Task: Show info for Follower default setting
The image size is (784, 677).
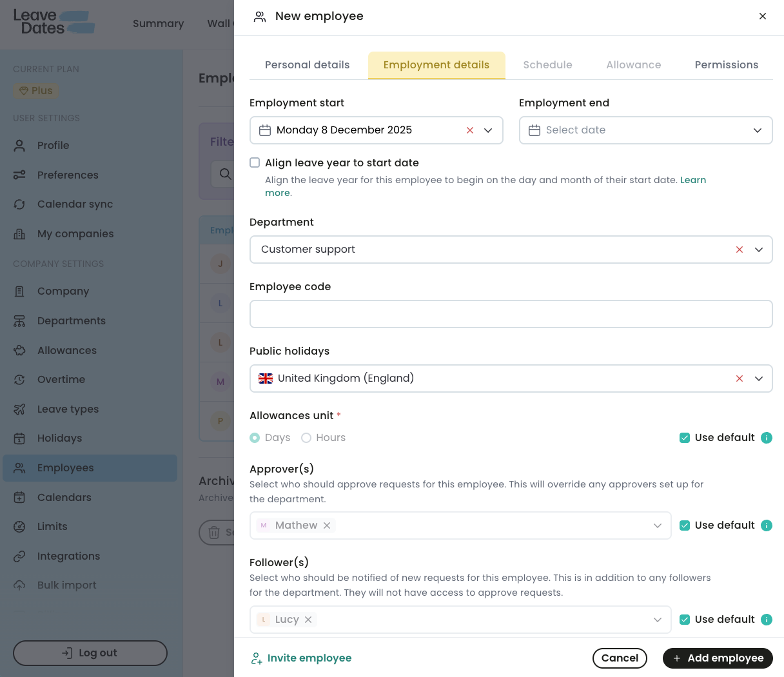Action: click(x=767, y=620)
